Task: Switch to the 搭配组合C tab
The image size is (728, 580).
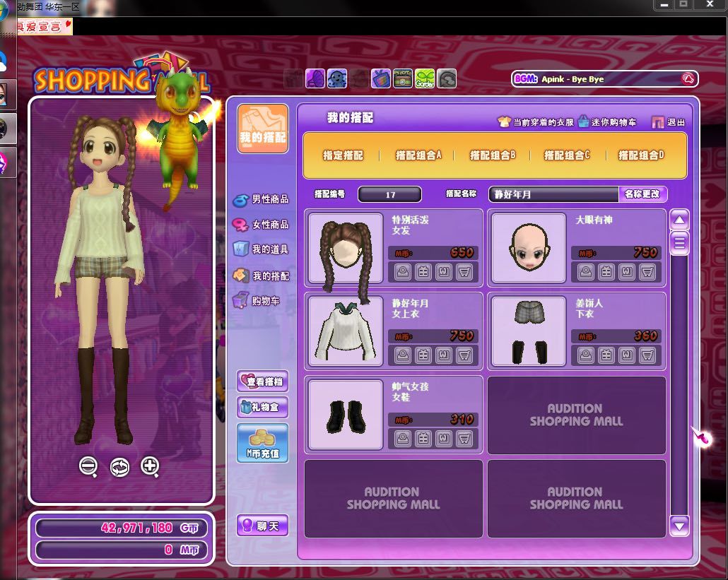Action: point(567,155)
